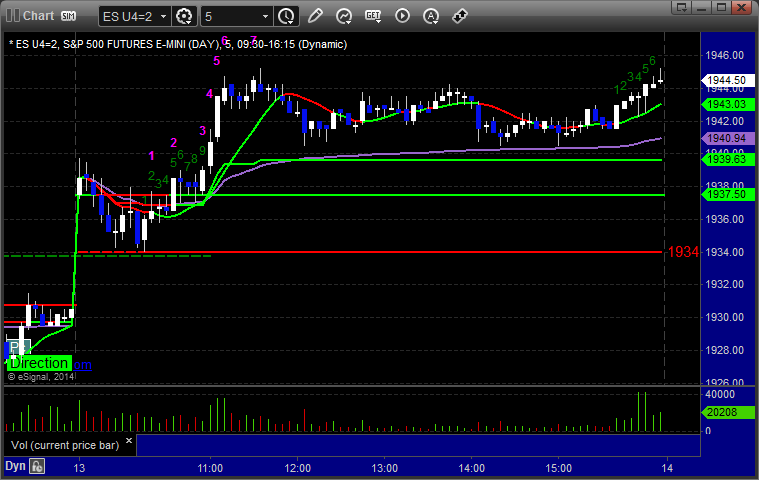Screen dimensions: 759x480
Task: Click the 1932.00 price axis label
Action: tap(725, 284)
